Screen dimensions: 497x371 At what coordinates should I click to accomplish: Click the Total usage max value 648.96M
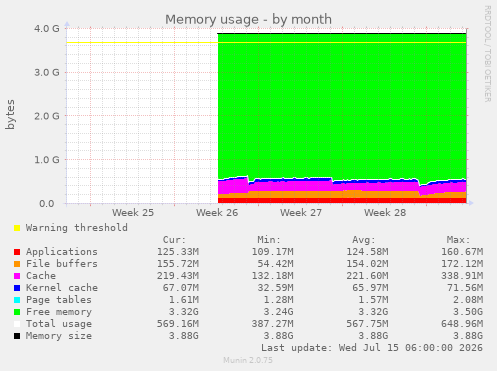462,324
